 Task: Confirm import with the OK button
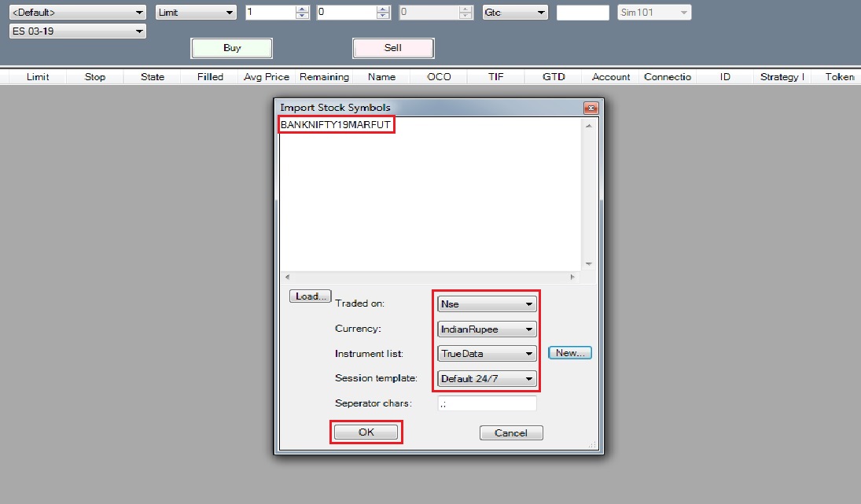(366, 432)
